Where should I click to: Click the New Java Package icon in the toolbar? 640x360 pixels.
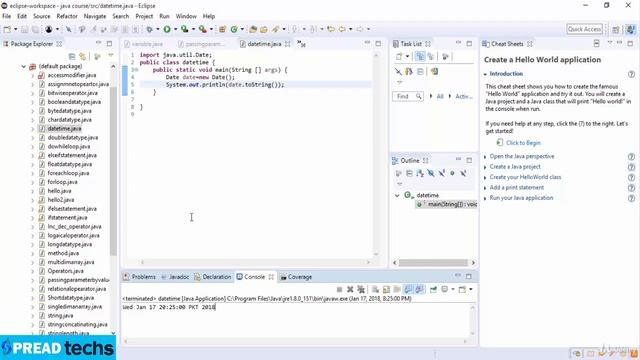[222, 29]
